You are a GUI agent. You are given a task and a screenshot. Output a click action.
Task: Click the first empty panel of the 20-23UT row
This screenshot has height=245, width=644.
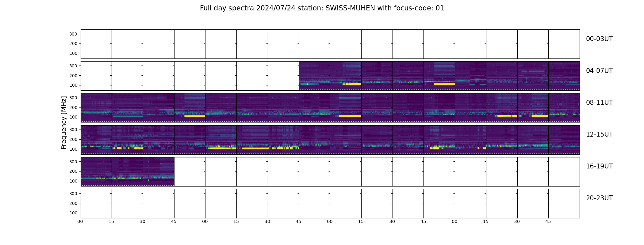pyautogui.click(x=96, y=204)
